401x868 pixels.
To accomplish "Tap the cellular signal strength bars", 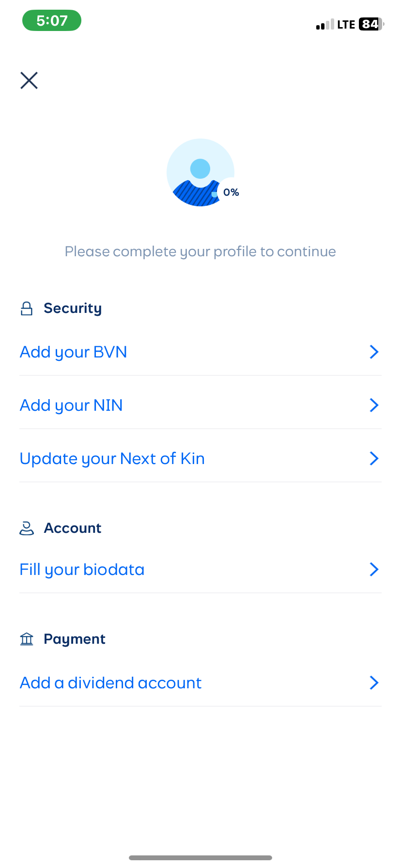I will tap(325, 25).
